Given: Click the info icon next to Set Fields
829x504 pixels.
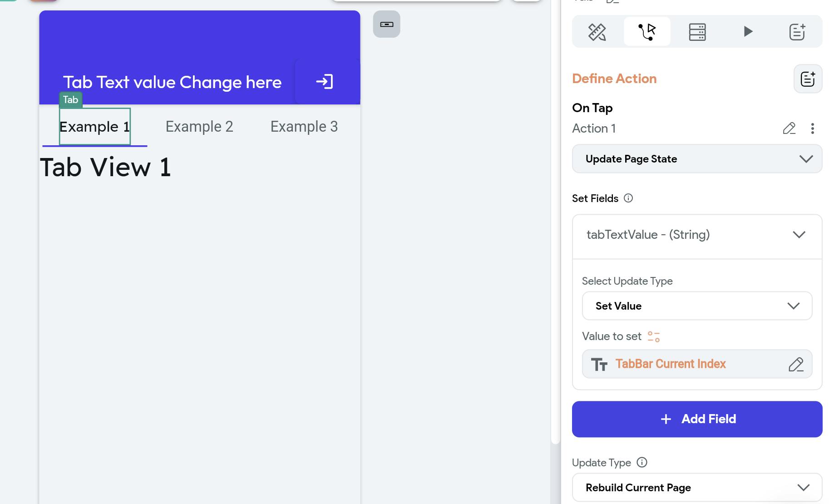Looking at the screenshot, I should click(x=628, y=198).
